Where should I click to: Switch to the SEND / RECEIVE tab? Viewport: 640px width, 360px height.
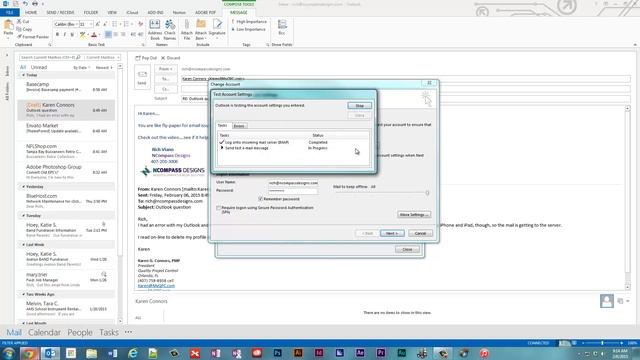click(60, 13)
